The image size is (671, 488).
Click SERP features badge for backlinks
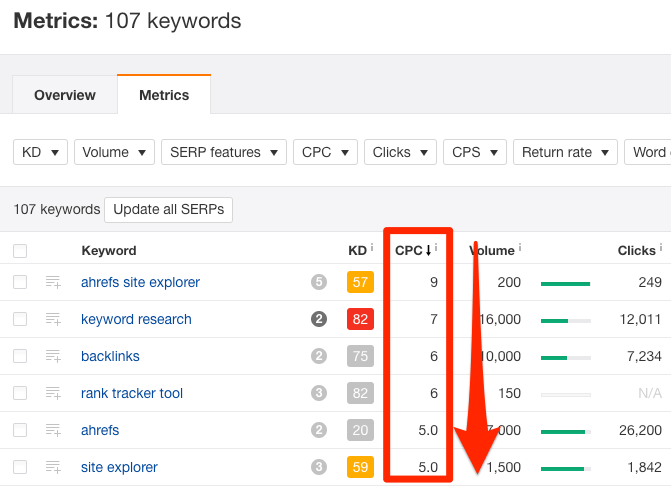click(x=319, y=356)
